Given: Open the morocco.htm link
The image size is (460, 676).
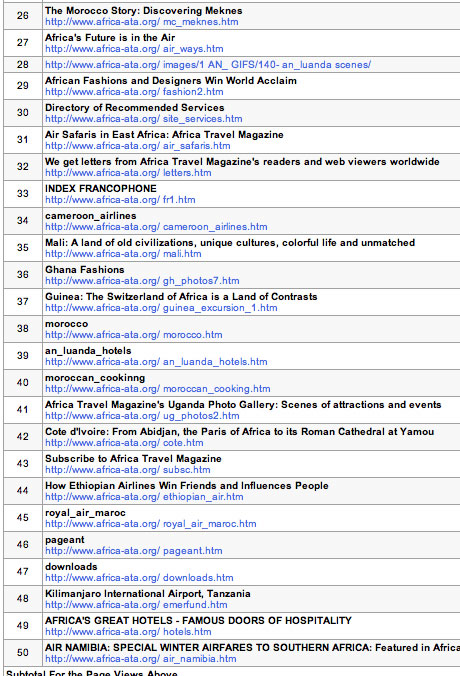Looking at the screenshot, I should point(134,335).
